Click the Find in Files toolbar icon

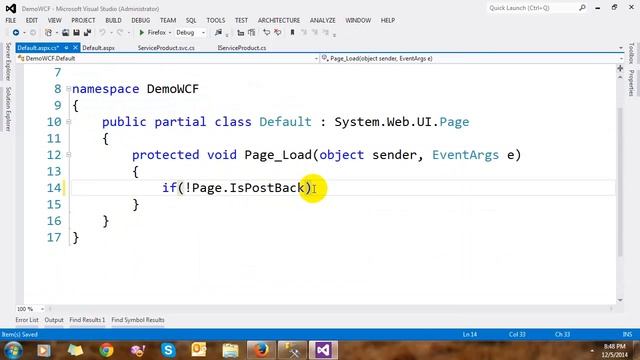pyautogui.click(x=219, y=32)
